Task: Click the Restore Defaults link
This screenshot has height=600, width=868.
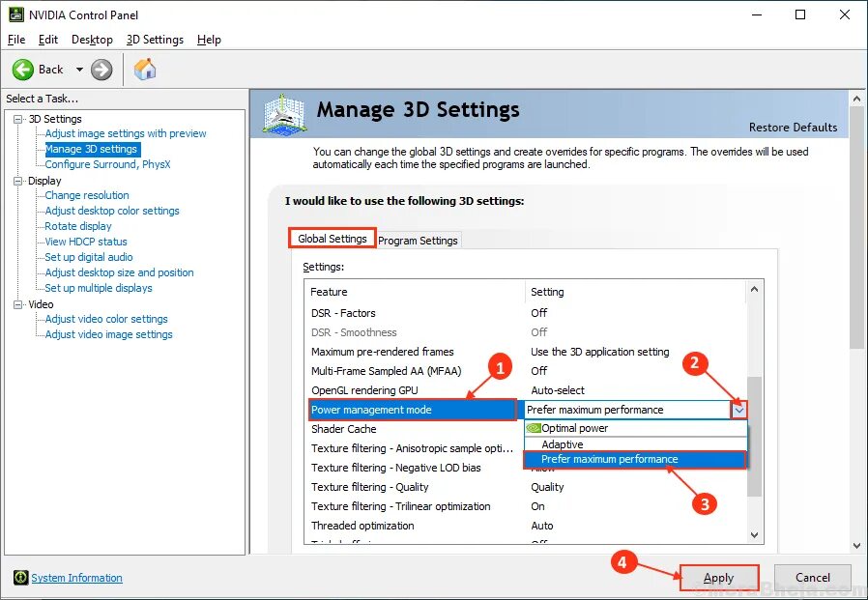Action: (x=793, y=128)
